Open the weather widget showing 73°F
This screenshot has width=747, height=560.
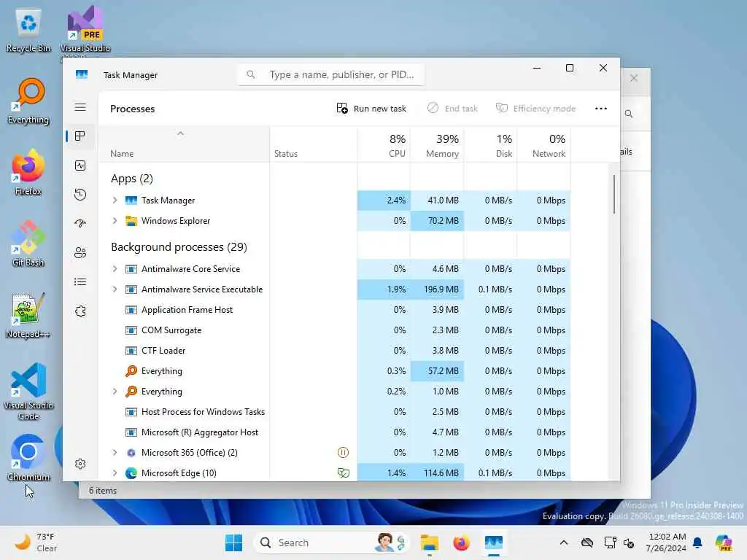click(36, 542)
